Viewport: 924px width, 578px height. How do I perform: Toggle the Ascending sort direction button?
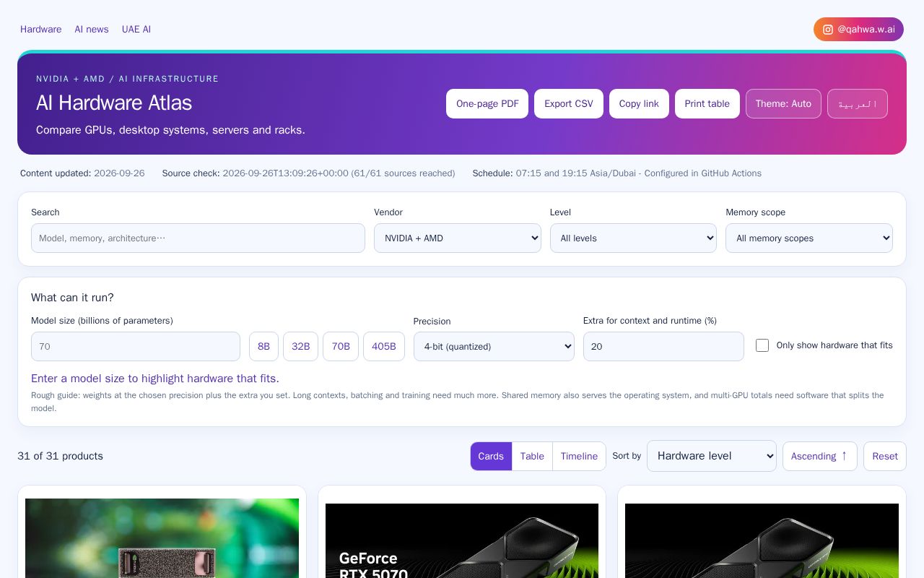(x=820, y=456)
